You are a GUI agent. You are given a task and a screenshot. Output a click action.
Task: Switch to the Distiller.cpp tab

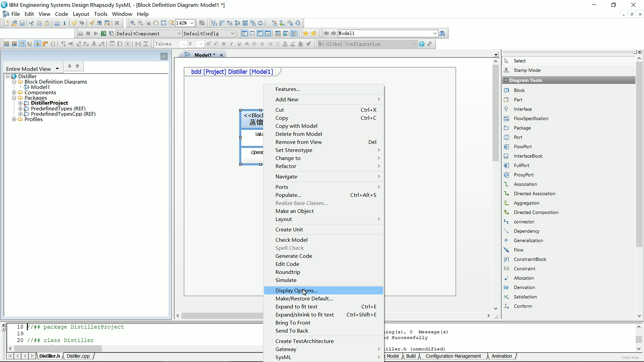point(78,356)
